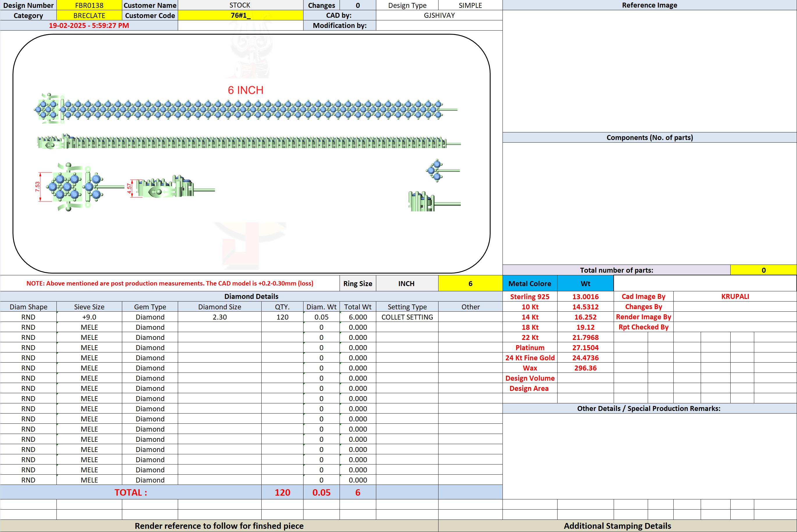Click the GJSHIVAY CAD by cell

439,15
